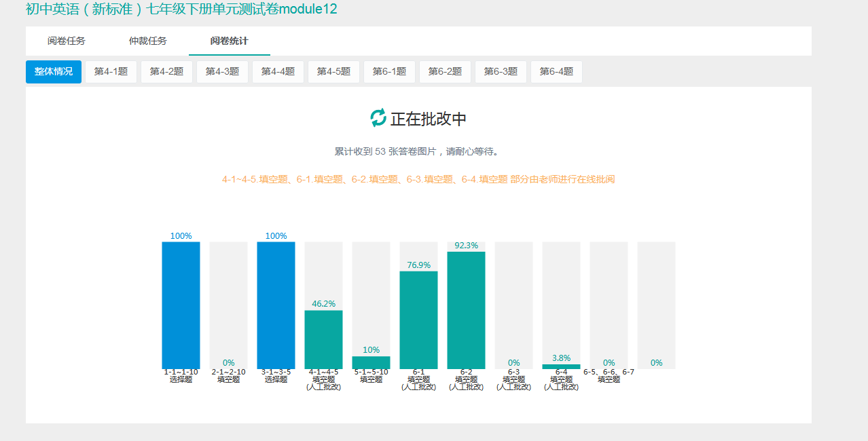Click the 46.2% percentage label
This screenshot has width=868, height=441.
click(x=323, y=304)
